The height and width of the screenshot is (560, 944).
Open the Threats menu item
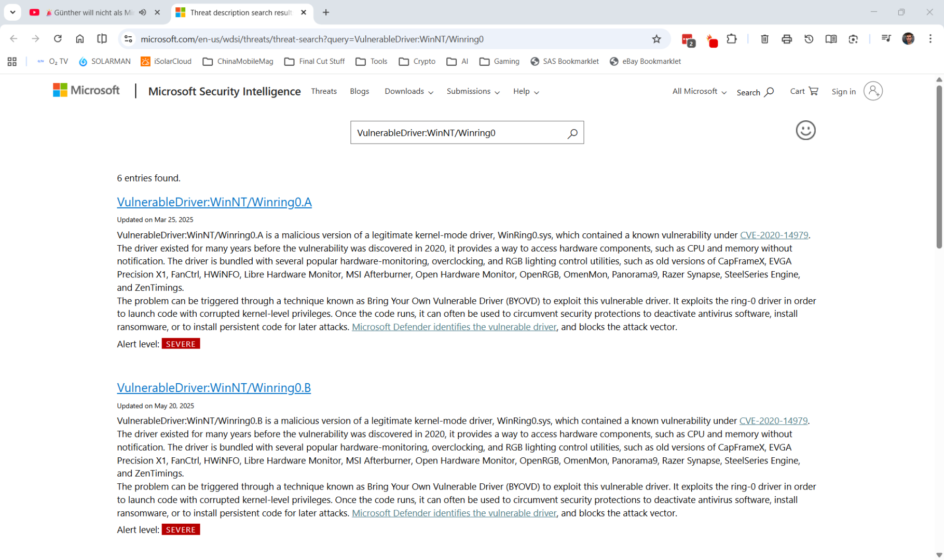[324, 91]
